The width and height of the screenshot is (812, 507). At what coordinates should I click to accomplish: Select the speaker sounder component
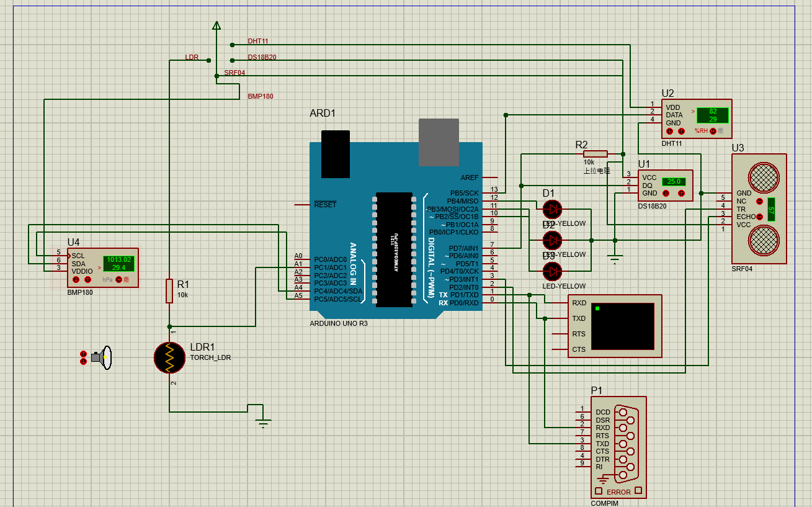click(102, 358)
